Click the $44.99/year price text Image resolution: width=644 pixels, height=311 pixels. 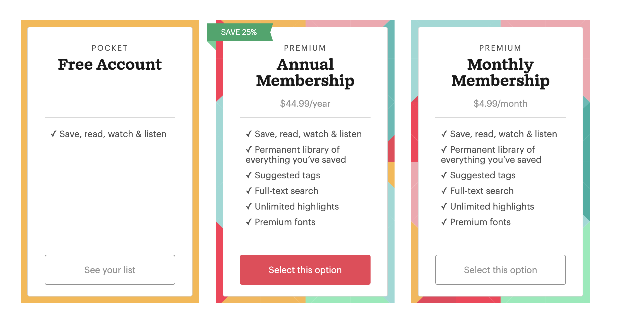click(305, 104)
